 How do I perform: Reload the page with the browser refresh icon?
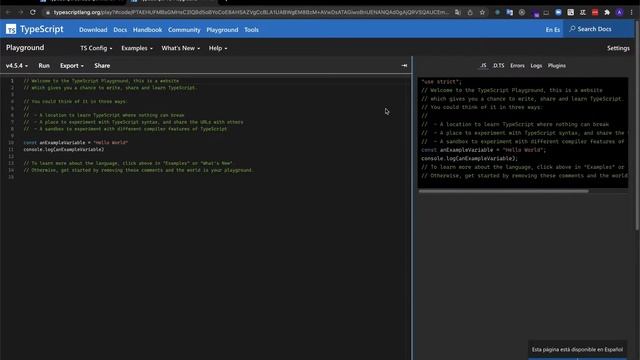coord(33,12)
